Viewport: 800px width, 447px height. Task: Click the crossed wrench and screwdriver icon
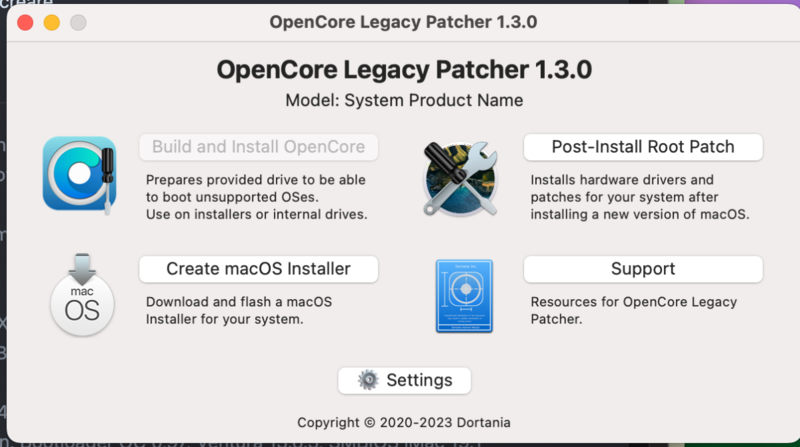tap(461, 177)
